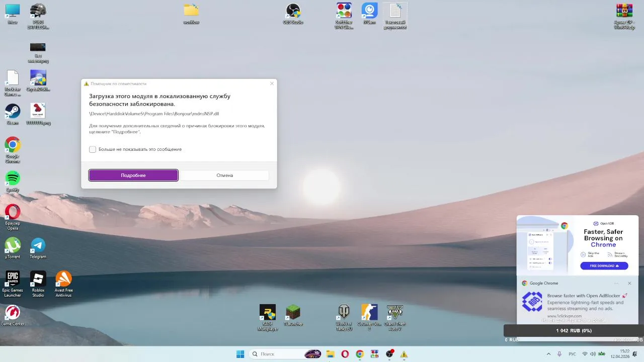The width and height of the screenshot is (644, 362).
Task: Select the PUBG Battlegrounds desktop shortcut
Action: click(38, 16)
